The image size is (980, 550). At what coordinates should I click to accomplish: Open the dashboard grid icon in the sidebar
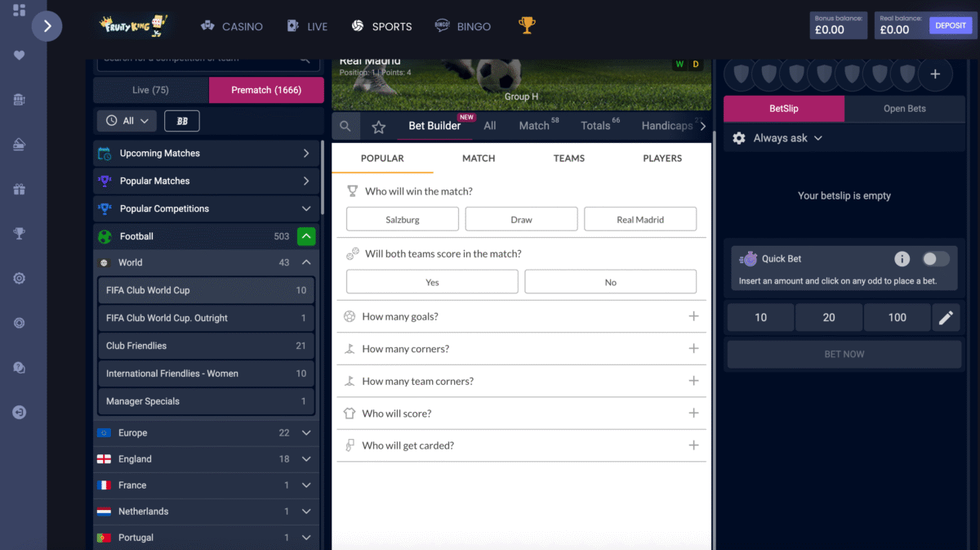click(x=20, y=11)
